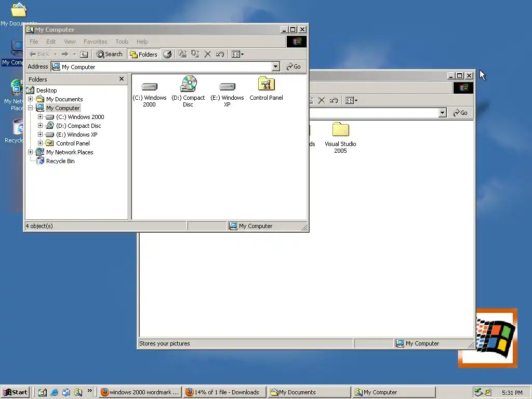Open the File menu in My Computer
This screenshot has height=399, width=532.
(34, 42)
